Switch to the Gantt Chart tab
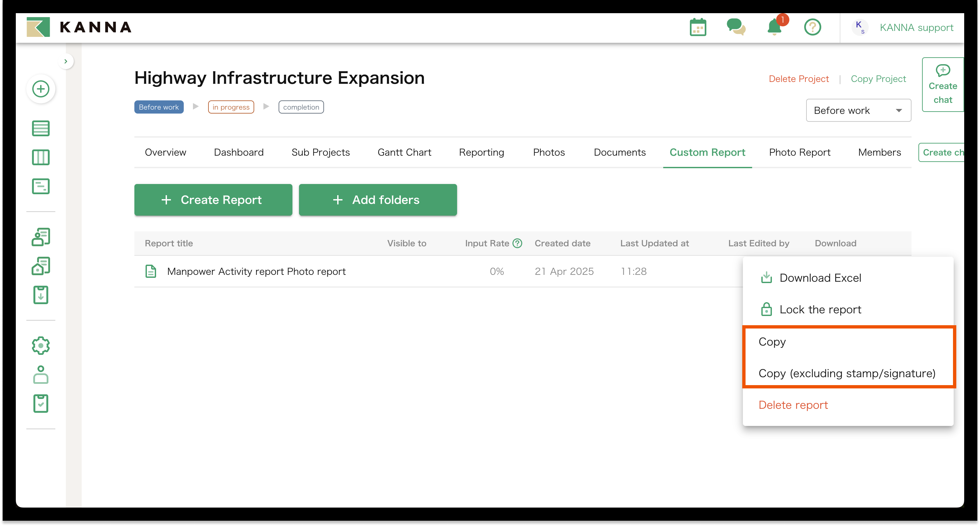The image size is (980, 526). (404, 152)
